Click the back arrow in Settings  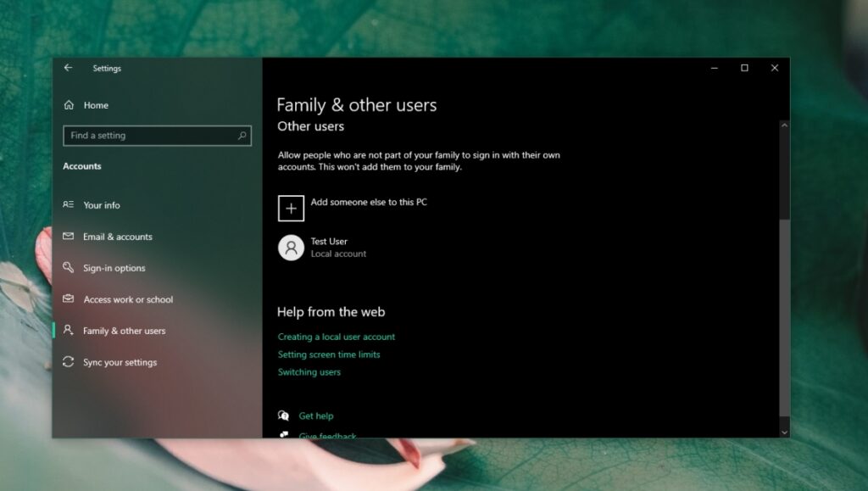click(x=68, y=69)
